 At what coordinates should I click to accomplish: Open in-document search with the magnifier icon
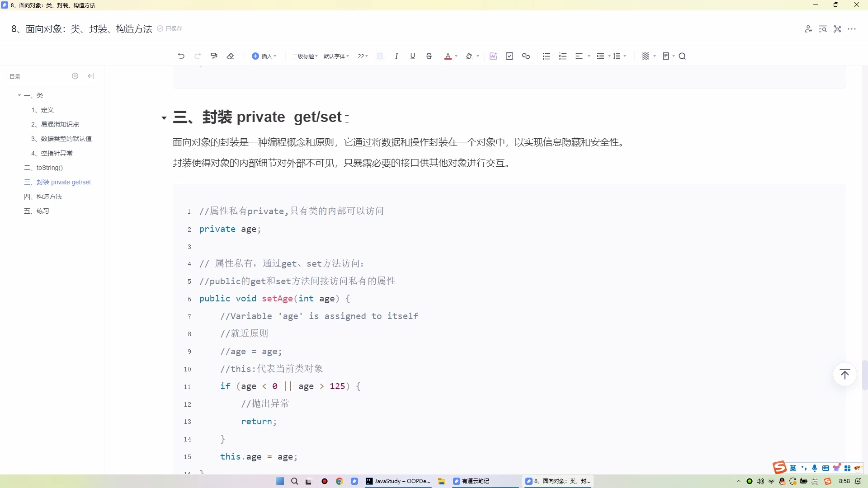(683, 56)
